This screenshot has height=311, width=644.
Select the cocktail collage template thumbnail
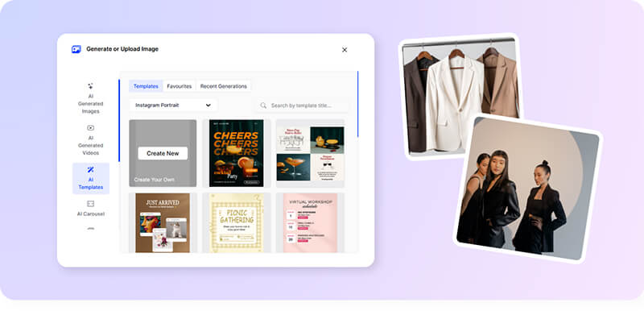pos(310,153)
